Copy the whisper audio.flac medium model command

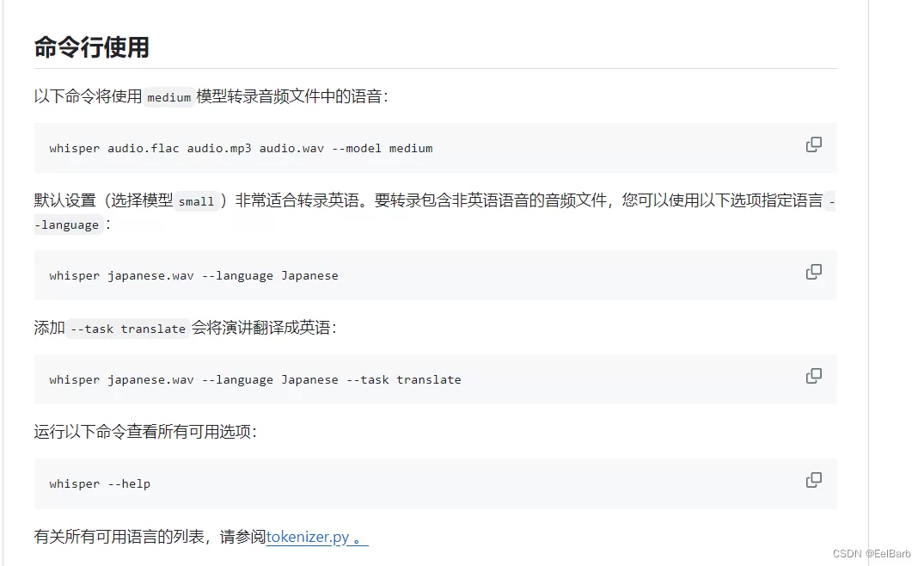pos(813,145)
